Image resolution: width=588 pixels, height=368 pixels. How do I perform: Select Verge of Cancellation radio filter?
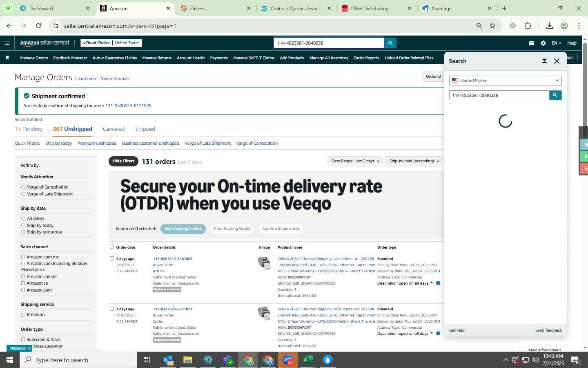pos(23,187)
